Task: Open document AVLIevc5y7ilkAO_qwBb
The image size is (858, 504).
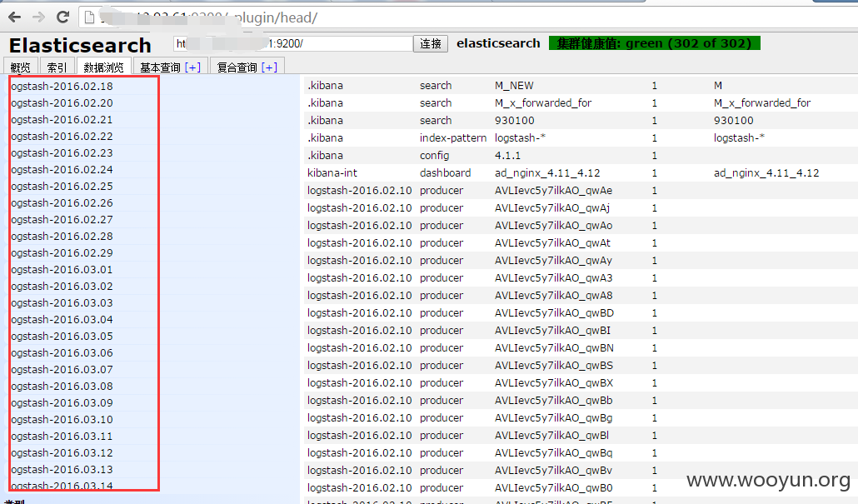Action: coord(581,401)
